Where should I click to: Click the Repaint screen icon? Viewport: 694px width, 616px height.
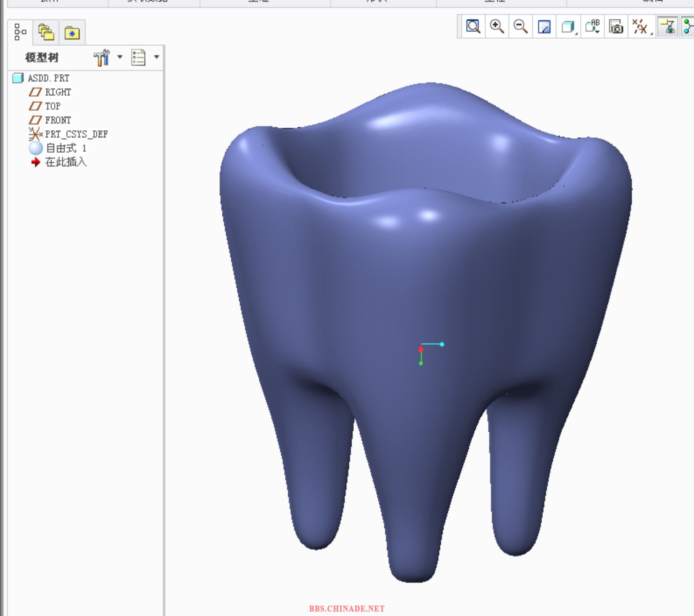(x=544, y=27)
